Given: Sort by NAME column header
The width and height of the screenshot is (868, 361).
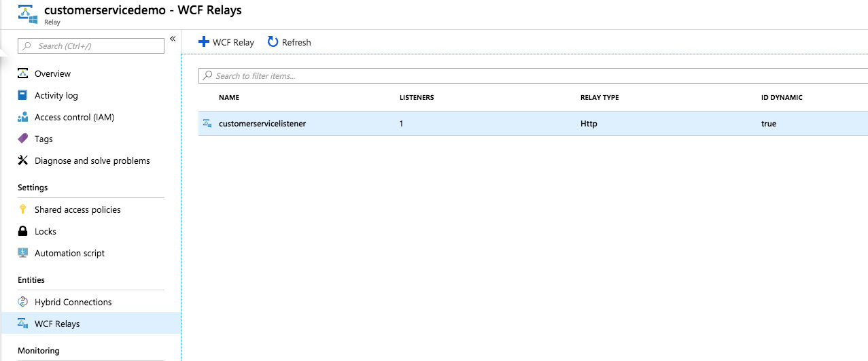Looking at the screenshot, I should [229, 98].
